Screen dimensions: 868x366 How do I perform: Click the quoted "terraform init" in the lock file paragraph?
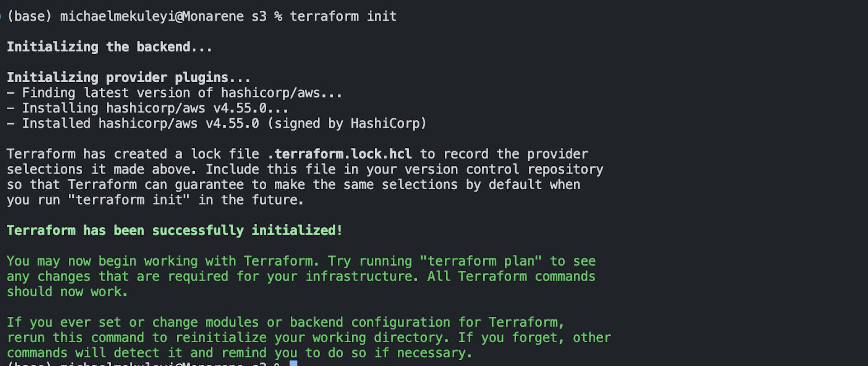coord(129,200)
